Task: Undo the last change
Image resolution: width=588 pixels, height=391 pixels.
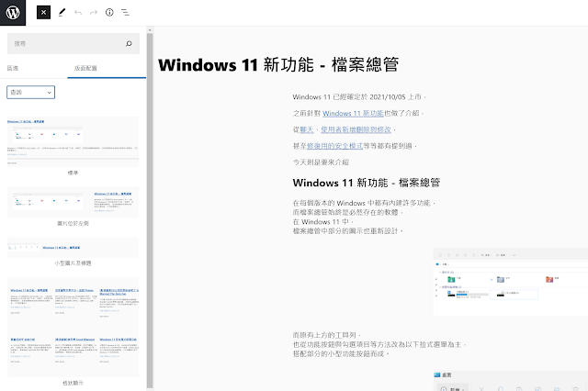Action: [x=78, y=12]
